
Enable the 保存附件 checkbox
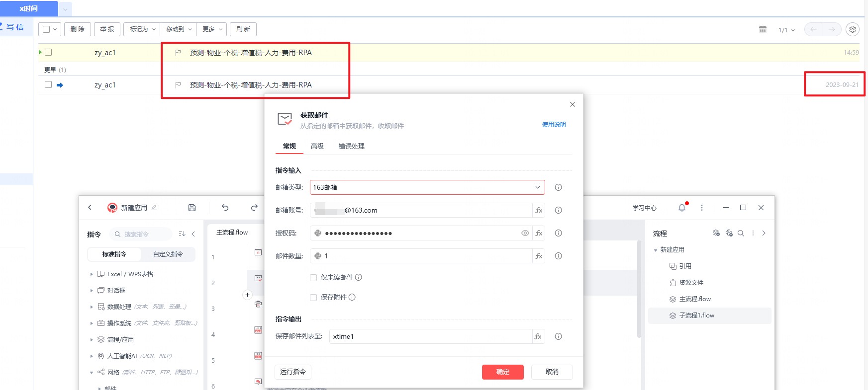(x=313, y=298)
